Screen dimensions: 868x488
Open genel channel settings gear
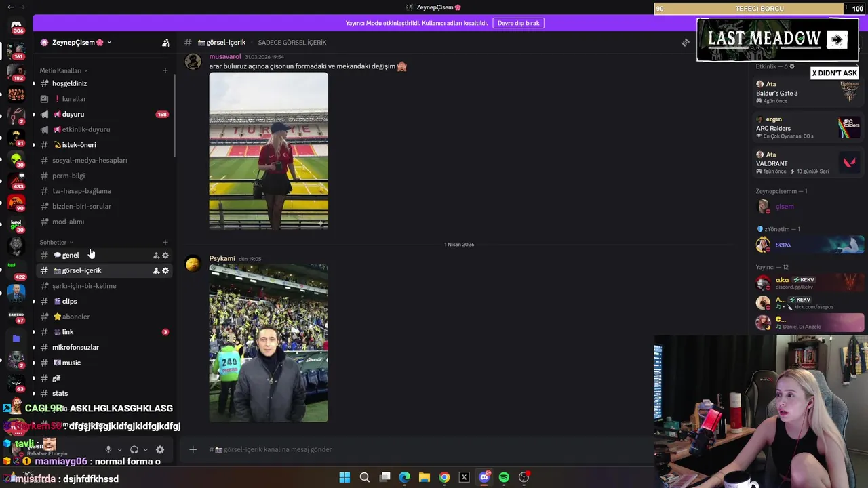coord(165,256)
